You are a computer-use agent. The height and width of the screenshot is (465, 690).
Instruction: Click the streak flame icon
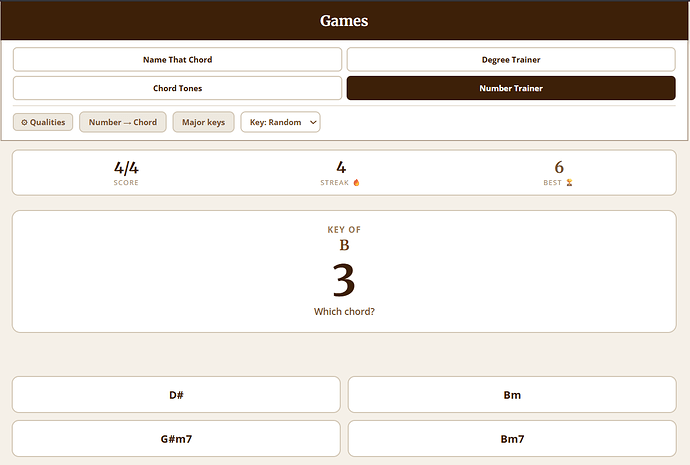pyautogui.click(x=356, y=183)
